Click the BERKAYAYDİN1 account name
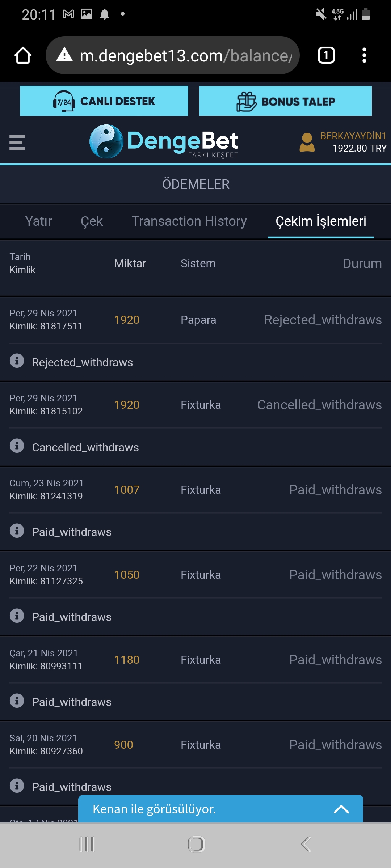Viewport: 391px width, 868px height. pos(353,136)
